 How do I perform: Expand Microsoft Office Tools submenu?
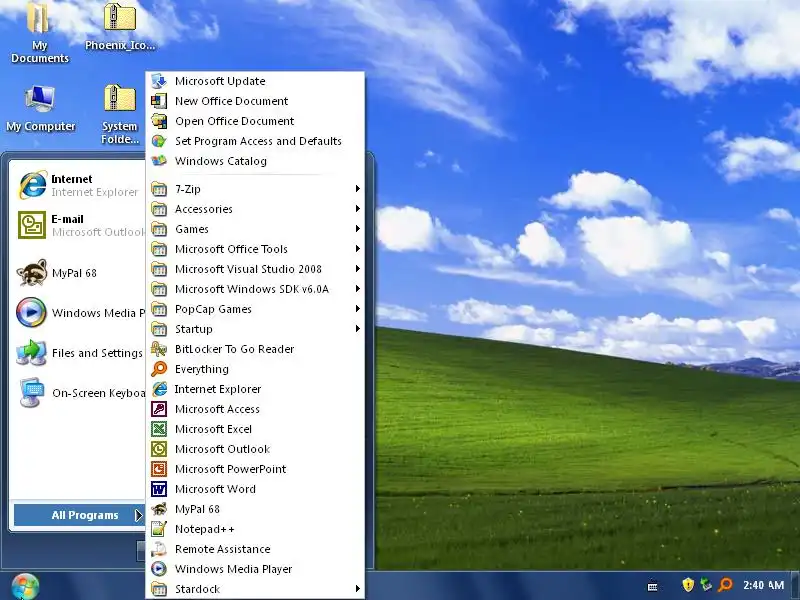pos(255,249)
